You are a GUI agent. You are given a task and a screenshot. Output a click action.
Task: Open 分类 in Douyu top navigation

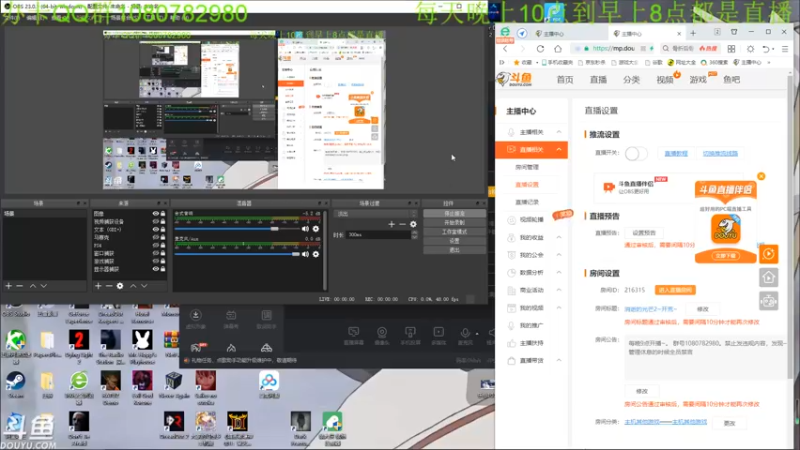click(631, 80)
